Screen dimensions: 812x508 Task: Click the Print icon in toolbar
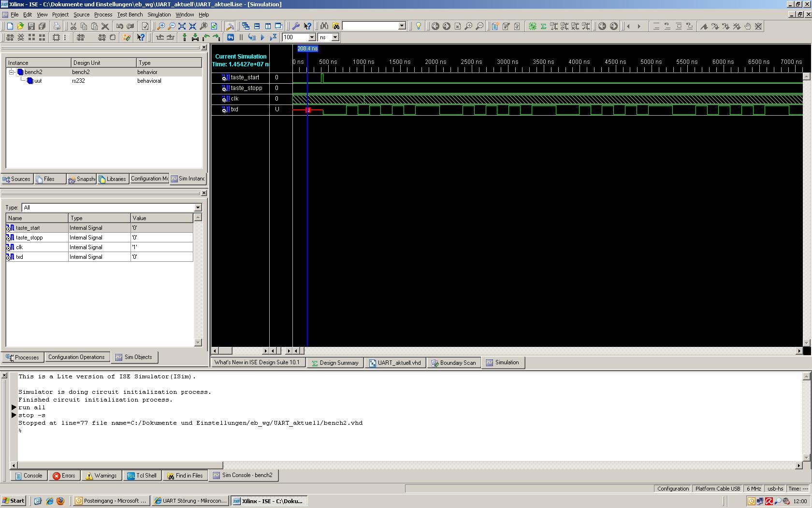click(57, 26)
